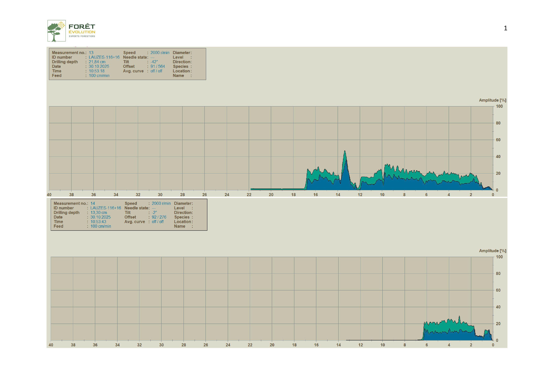Click ID number LAUZES-116+16 in measurement 13
Image resolution: width=554 pixels, height=392 pixels.
(104, 57)
